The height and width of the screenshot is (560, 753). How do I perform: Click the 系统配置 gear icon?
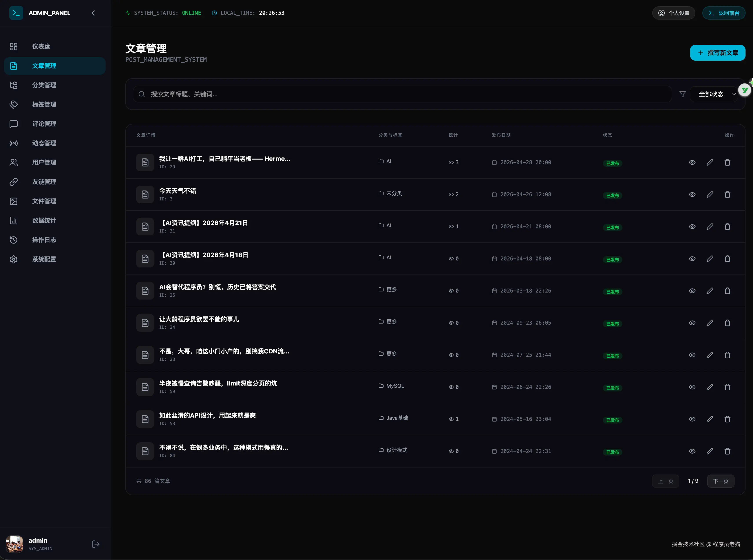click(14, 259)
